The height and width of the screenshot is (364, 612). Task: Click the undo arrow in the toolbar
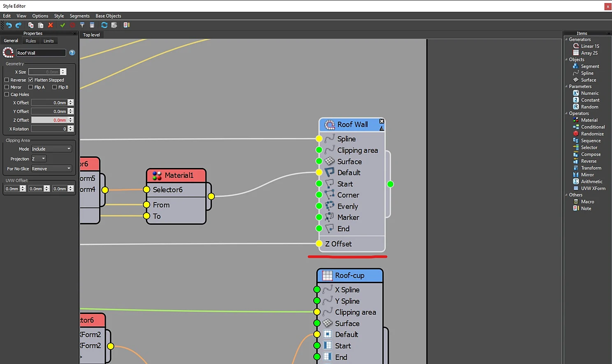(x=9, y=25)
